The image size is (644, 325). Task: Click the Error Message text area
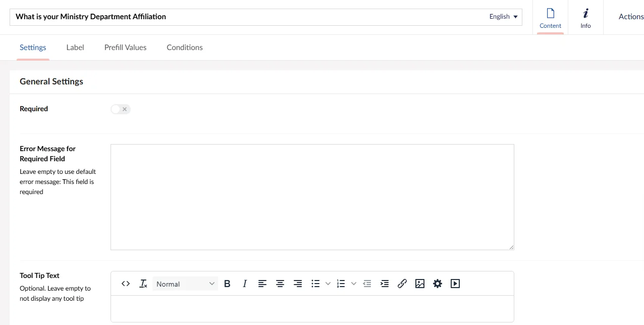pos(312,197)
